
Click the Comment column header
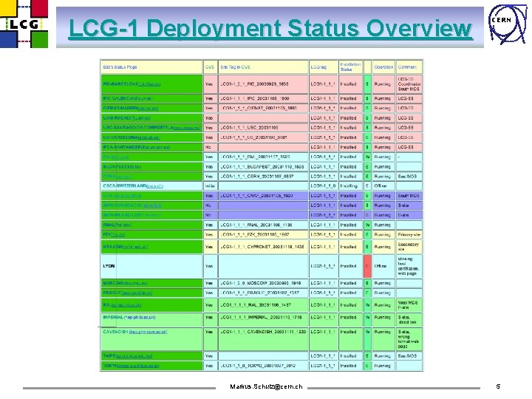coord(409,66)
